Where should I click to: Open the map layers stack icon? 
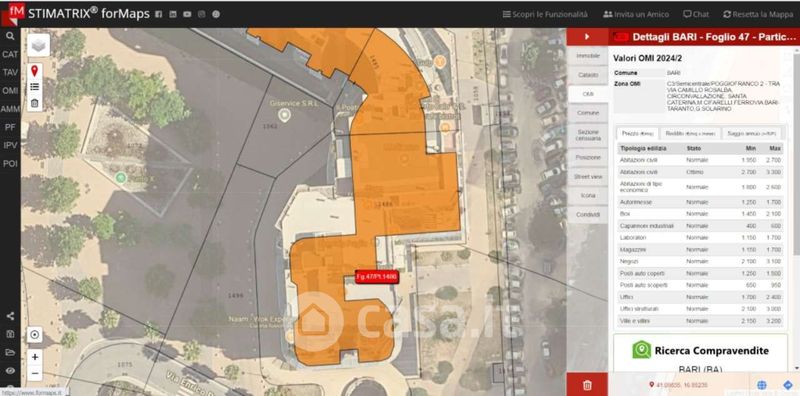[39, 45]
